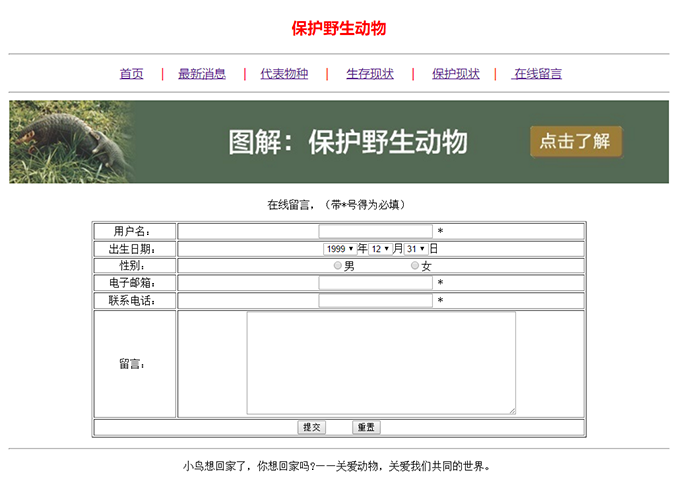Focus the 联系电话 input box
The height and width of the screenshot is (493, 700).
pos(375,300)
